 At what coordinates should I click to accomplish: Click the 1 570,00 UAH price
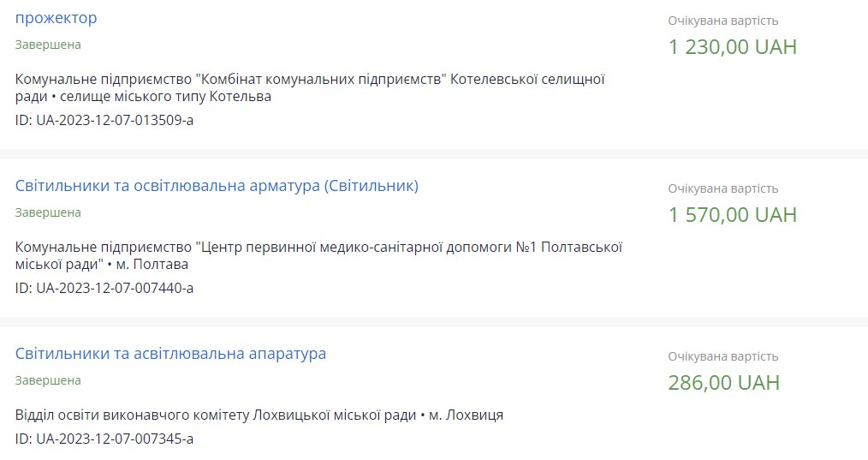[x=732, y=215]
